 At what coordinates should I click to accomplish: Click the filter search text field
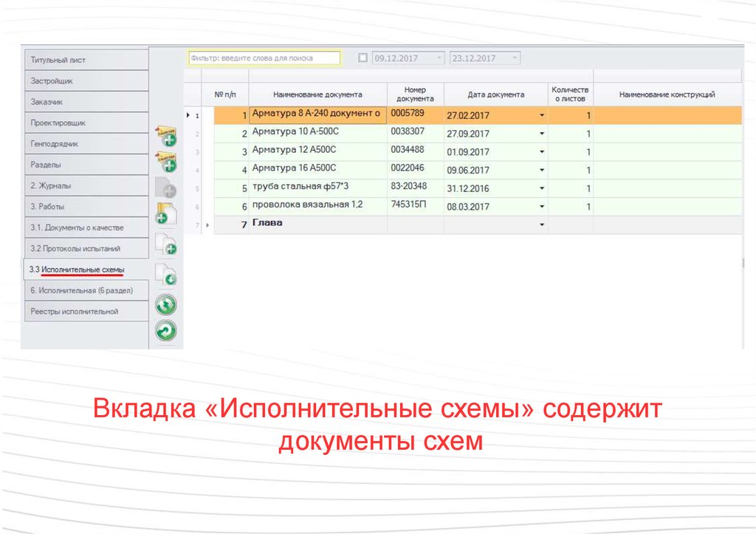264,58
